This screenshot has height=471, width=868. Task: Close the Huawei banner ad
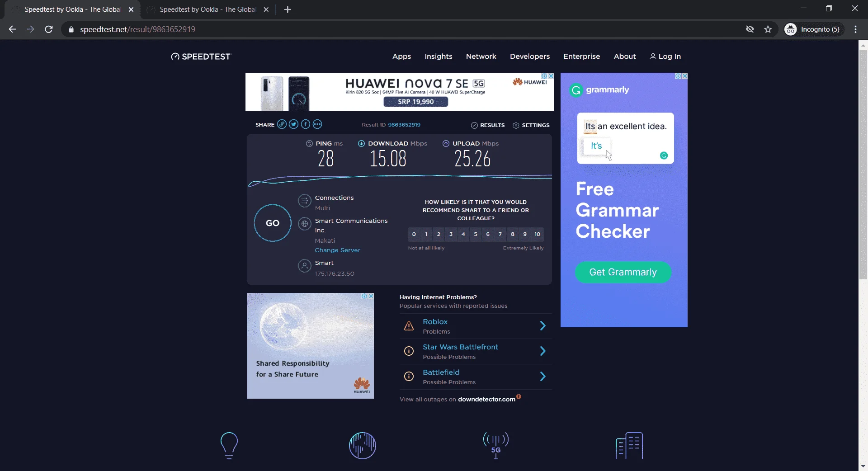click(551, 76)
